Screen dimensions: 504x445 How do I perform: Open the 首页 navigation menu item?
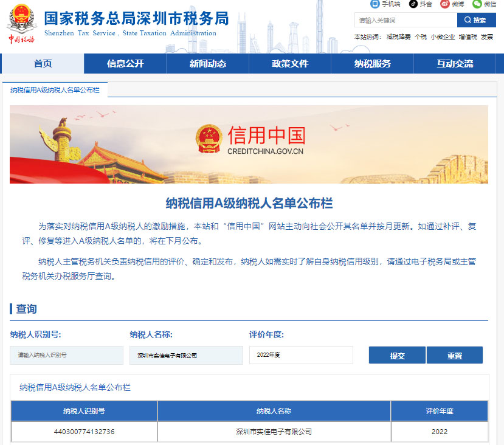tap(43, 64)
